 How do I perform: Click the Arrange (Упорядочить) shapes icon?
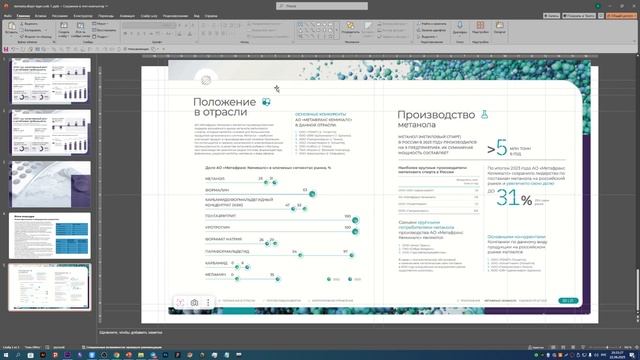pyautogui.click(x=350, y=26)
